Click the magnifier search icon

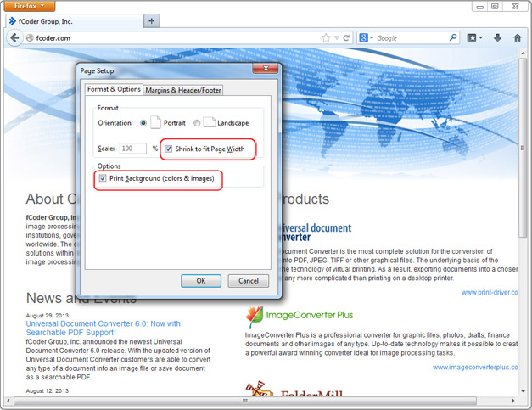[453, 37]
